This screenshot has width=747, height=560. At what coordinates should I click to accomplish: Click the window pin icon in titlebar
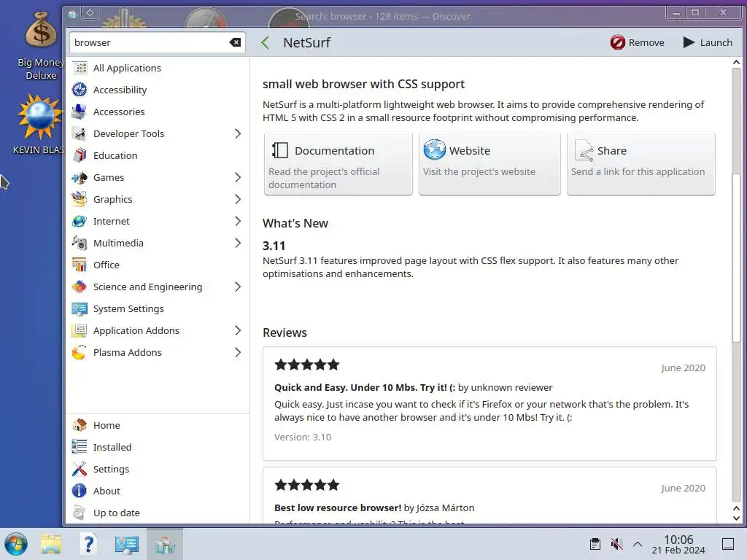click(90, 13)
